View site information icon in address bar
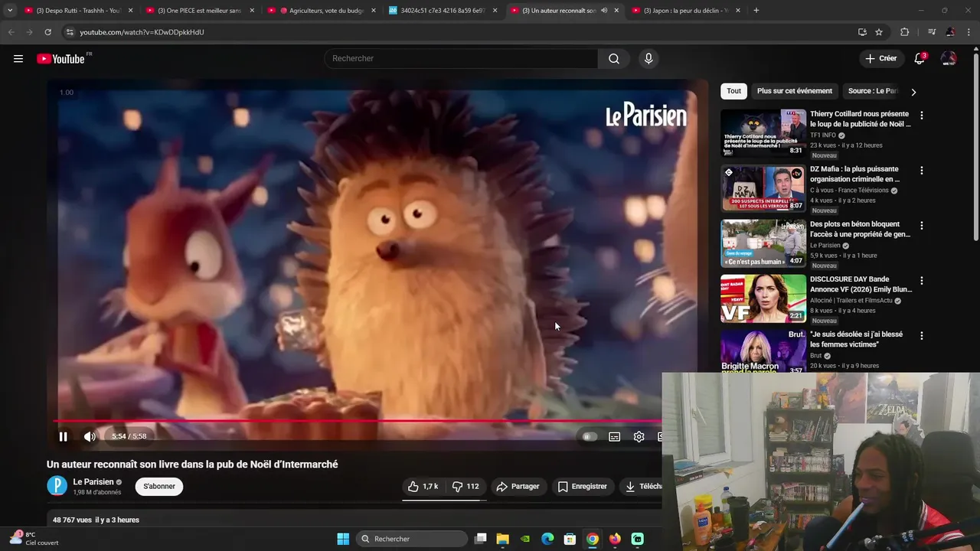 69,32
